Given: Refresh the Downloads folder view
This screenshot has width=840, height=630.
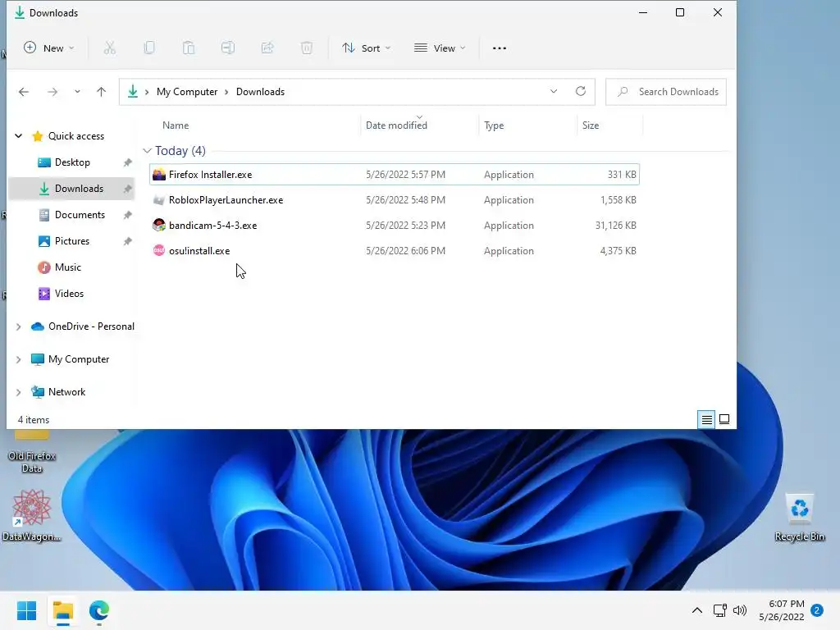Looking at the screenshot, I should coord(581,91).
